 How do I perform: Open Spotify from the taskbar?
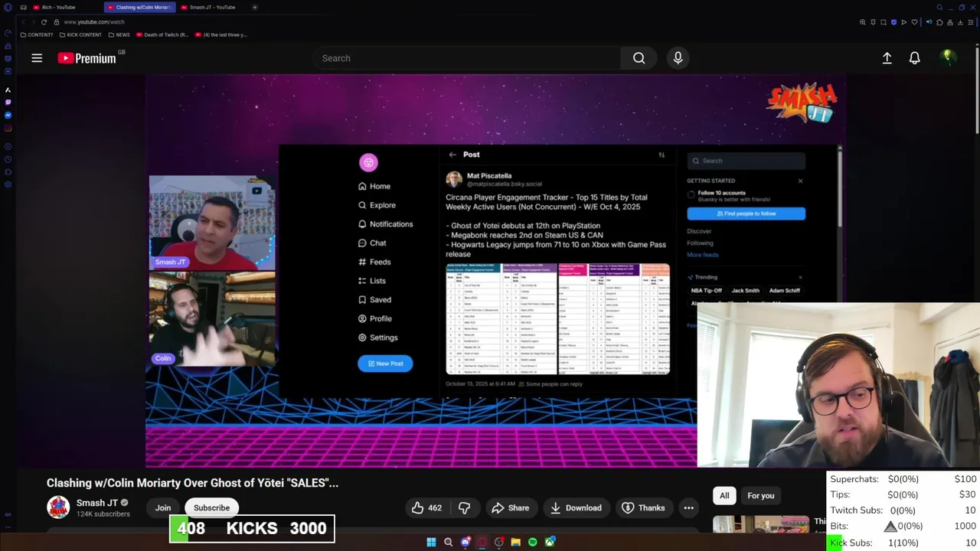click(x=532, y=543)
